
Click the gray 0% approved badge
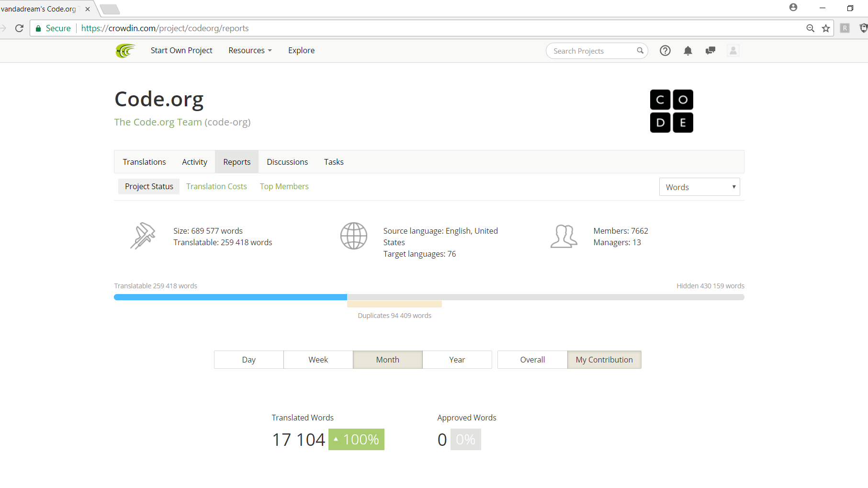(466, 439)
